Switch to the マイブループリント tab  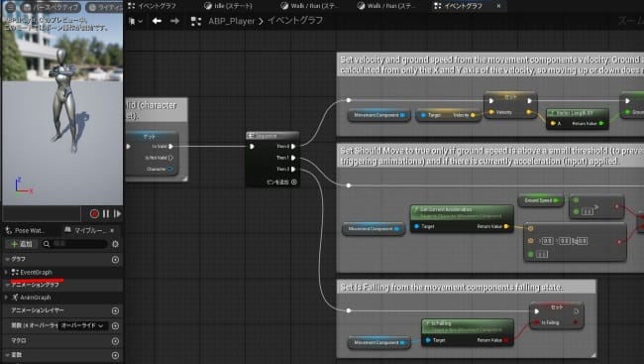[85, 230]
